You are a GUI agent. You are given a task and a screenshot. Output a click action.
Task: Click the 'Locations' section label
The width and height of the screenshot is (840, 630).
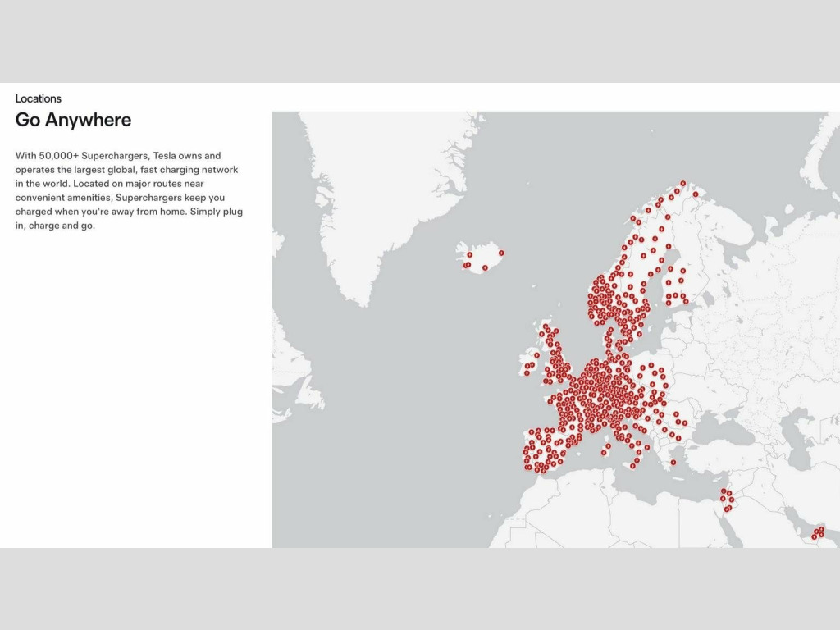38,98
